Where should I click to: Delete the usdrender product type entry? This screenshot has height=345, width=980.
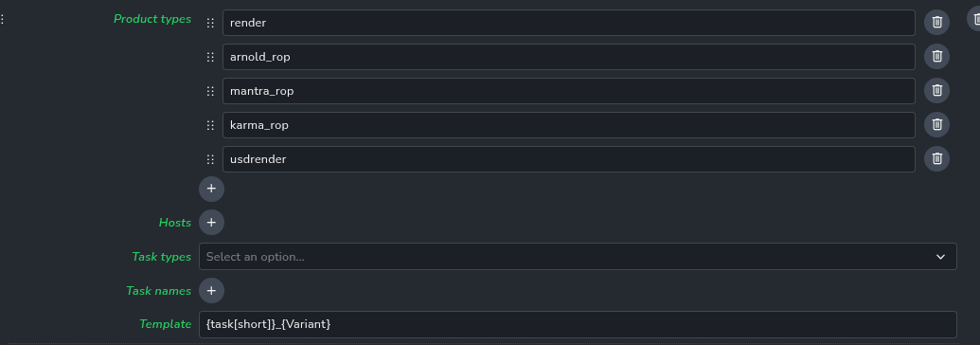tap(936, 159)
